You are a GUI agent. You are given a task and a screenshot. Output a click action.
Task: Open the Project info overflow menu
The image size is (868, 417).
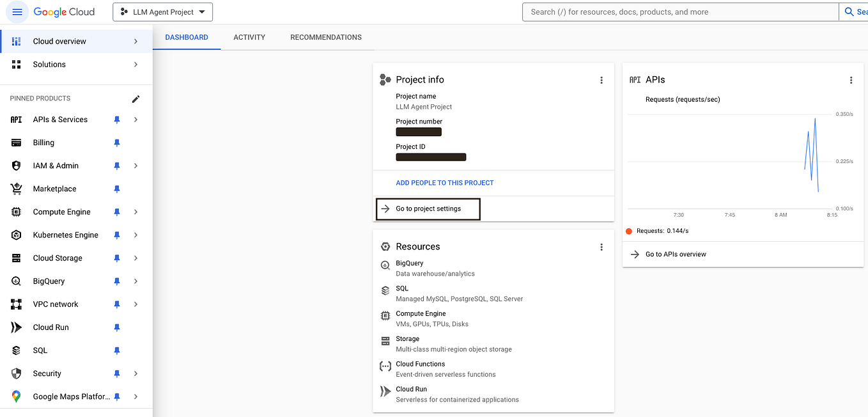click(601, 80)
